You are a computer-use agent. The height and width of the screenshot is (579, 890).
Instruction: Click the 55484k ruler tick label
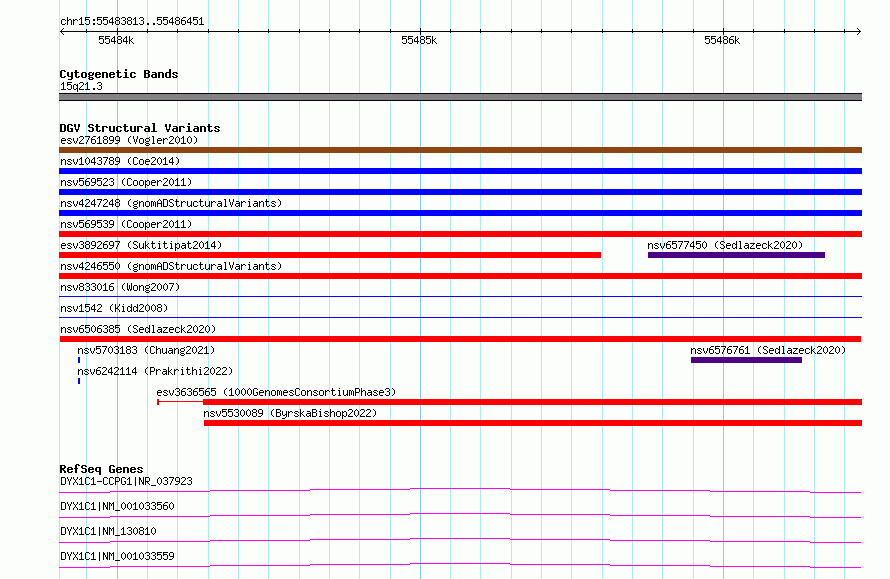click(116, 40)
